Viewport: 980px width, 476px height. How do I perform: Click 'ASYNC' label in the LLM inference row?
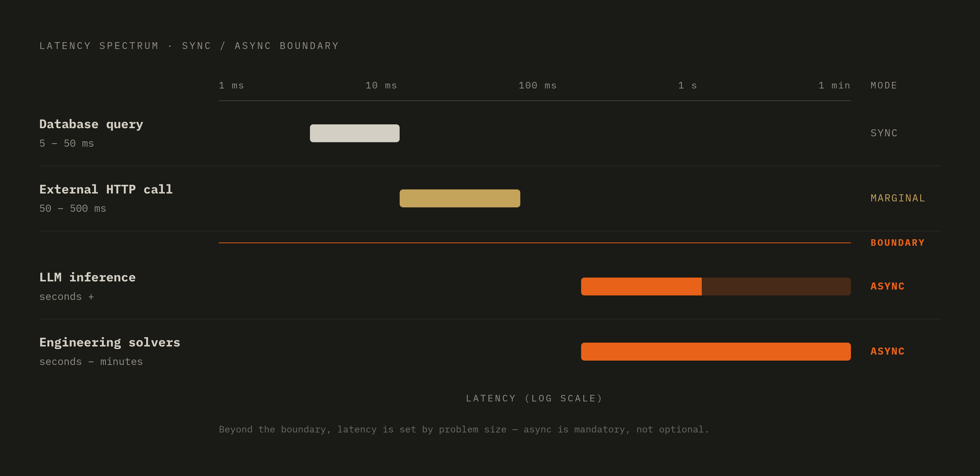click(887, 286)
